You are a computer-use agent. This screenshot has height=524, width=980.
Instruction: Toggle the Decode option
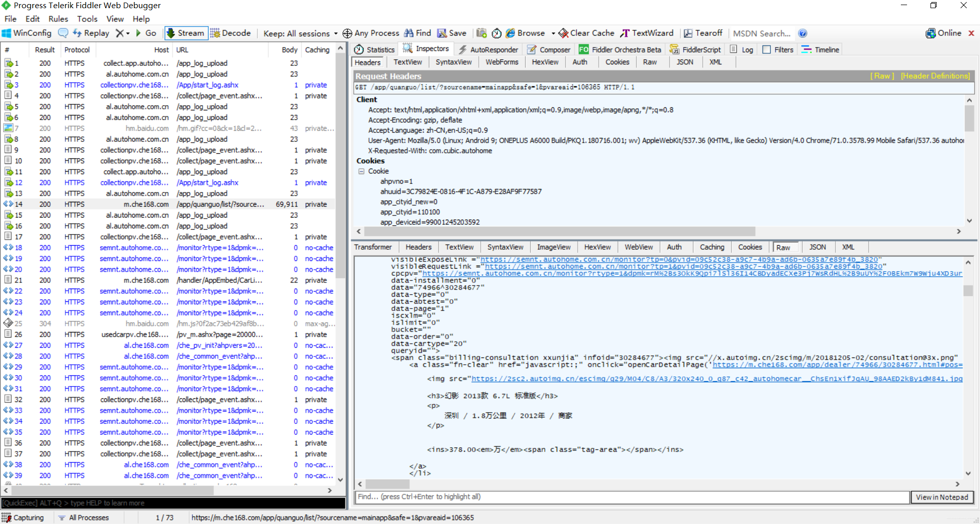tap(231, 33)
